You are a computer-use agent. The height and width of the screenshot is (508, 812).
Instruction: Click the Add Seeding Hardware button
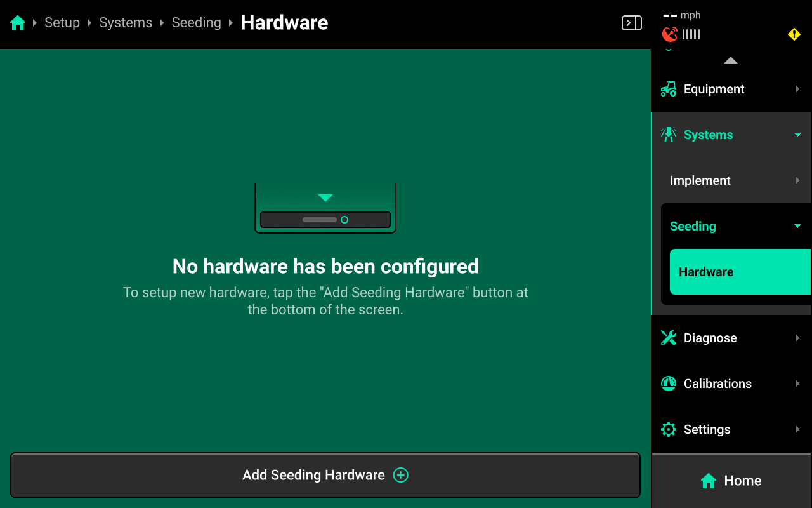(x=325, y=475)
